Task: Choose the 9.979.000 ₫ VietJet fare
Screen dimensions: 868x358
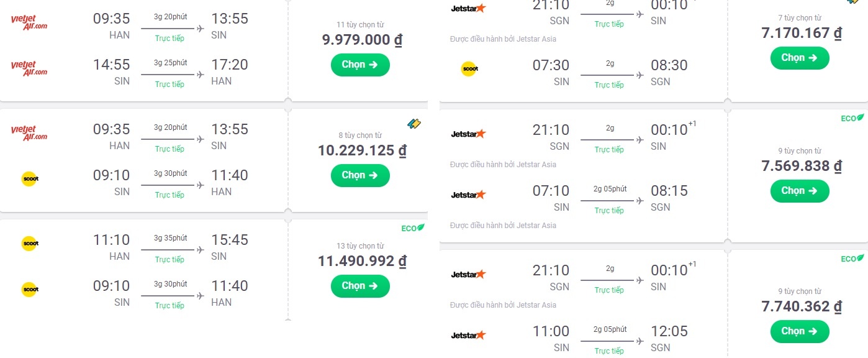Action: click(x=360, y=65)
